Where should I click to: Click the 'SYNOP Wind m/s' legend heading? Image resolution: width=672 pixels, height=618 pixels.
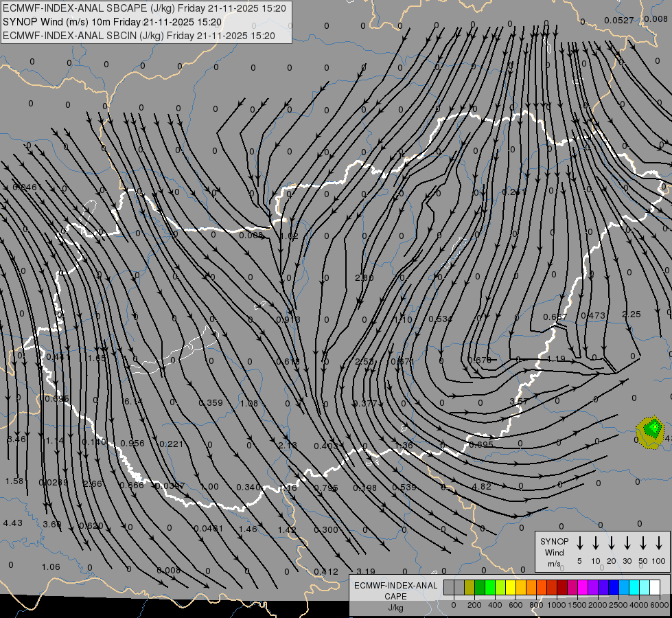click(554, 552)
